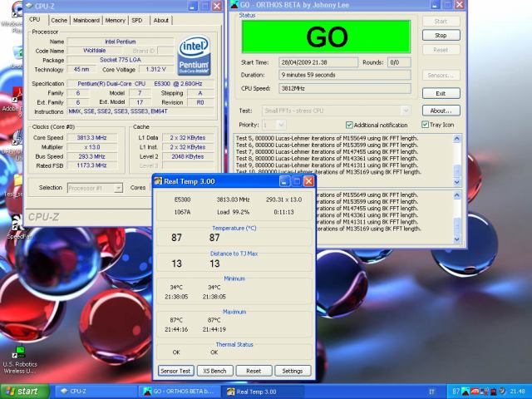Switch to Real Temp 3.00 taskbar button
The width and height of the screenshot is (532, 399).
click(x=263, y=392)
